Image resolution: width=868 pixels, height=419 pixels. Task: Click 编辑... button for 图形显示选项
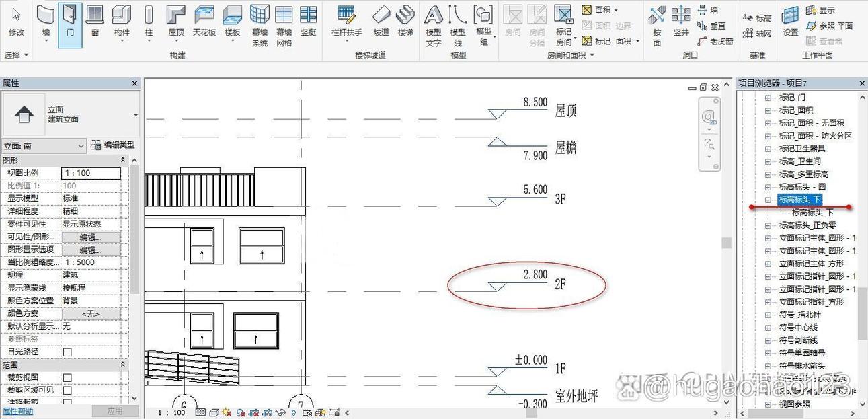click(x=91, y=250)
